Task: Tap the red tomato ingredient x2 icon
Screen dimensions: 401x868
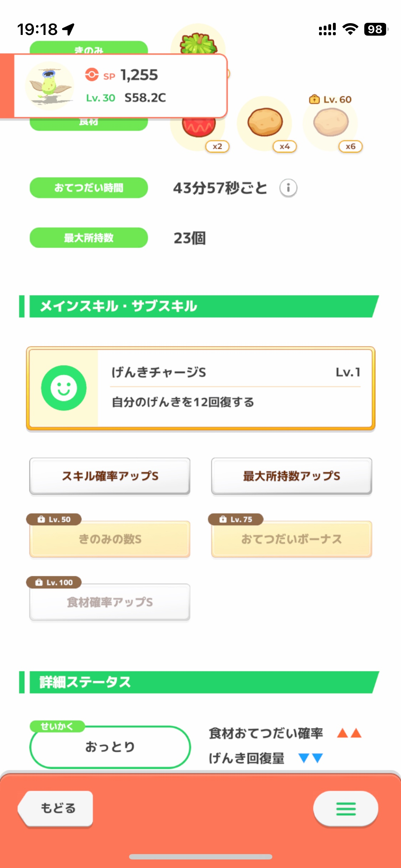Action: 199,130
